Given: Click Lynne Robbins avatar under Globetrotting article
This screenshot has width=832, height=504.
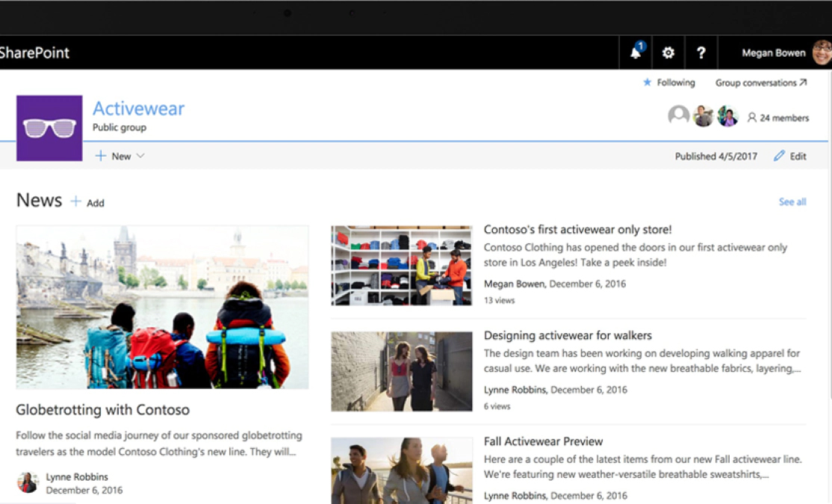Looking at the screenshot, I should (28, 482).
